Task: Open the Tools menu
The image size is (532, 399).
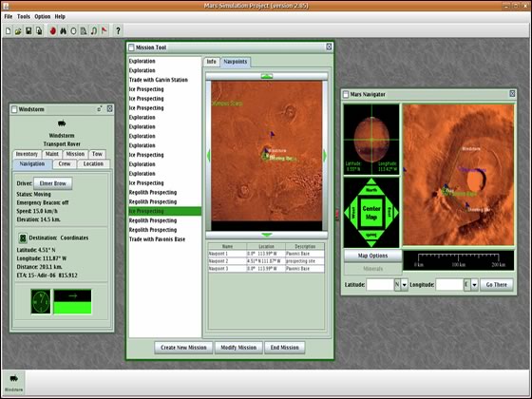Action: [x=24, y=16]
